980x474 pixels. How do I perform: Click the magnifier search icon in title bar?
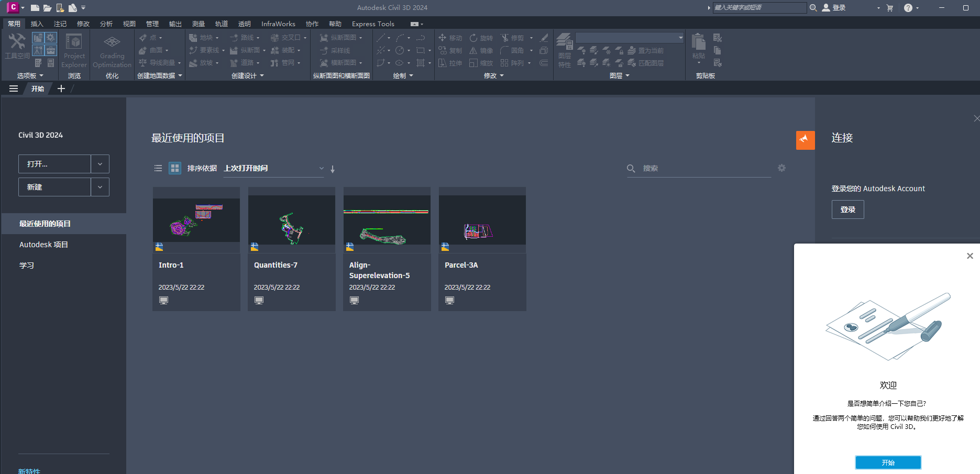pyautogui.click(x=813, y=8)
